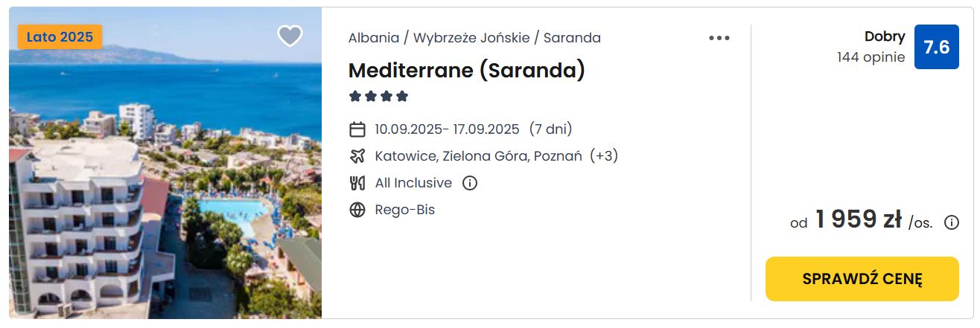Click the fork and knife meal icon
The height and width of the screenshot is (328, 980).
click(357, 183)
